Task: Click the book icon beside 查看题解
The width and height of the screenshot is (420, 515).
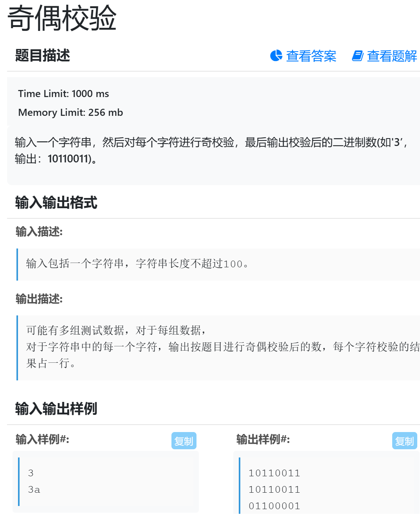Action: coord(357,56)
